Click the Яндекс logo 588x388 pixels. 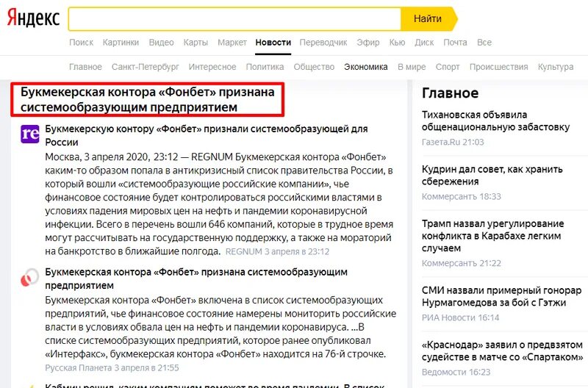33,18
